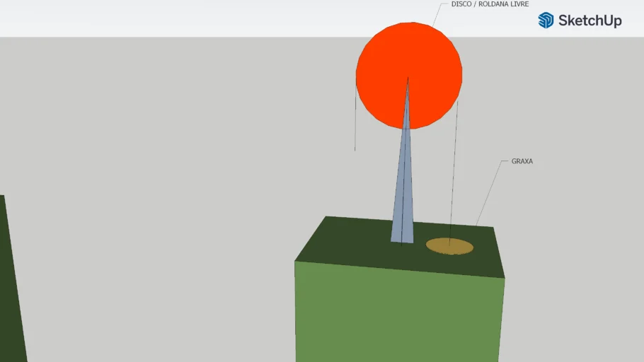Click the leader line of the DISCO label
644x362 pixels.
pyautogui.click(x=442, y=14)
